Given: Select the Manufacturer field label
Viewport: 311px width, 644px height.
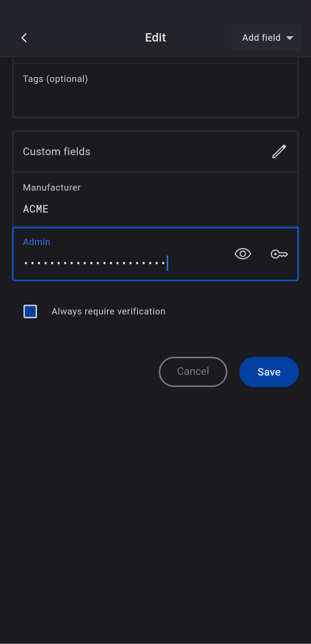Looking at the screenshot, I should [x=52, y=188].
